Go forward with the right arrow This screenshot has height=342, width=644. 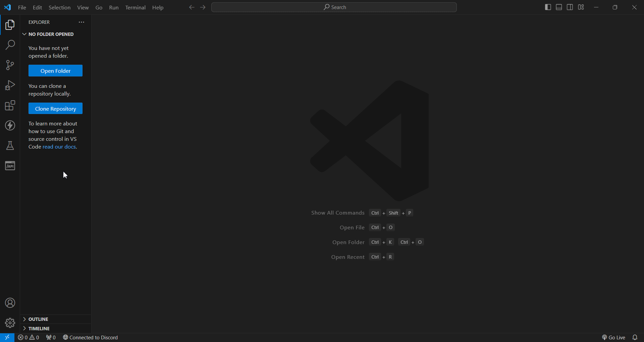coord(203,7)
